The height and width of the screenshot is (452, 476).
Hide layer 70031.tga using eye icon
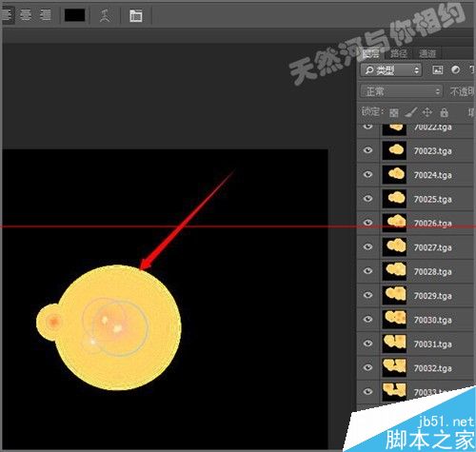tap(367, 344)
